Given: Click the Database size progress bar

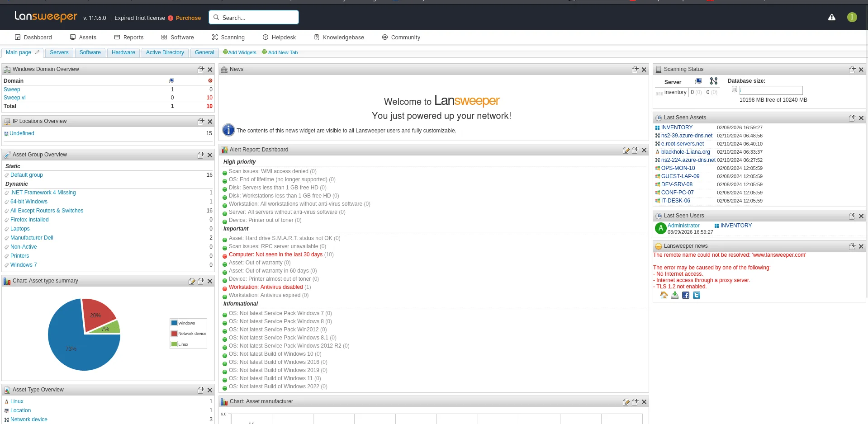Looking at the screenshot, I should pyautogui.click(x=771, y=90).
